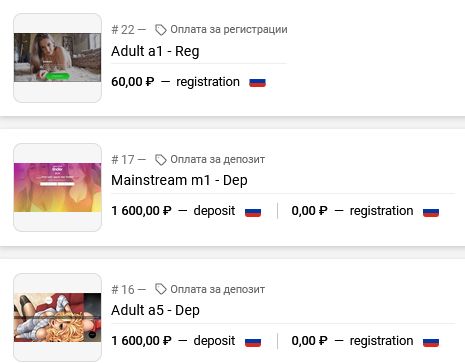Click the tag icon on offer #16
This screenshot has height=363, width=465.
pos(160,289)
